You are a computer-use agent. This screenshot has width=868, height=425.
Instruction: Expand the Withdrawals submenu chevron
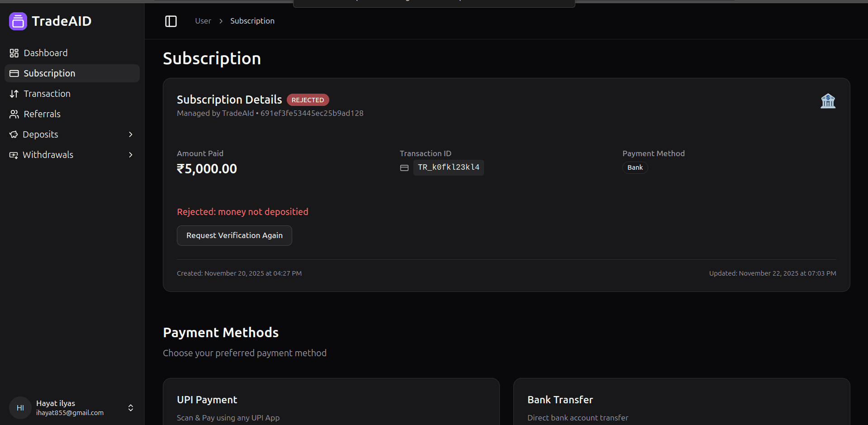click(x=131, y=155)
